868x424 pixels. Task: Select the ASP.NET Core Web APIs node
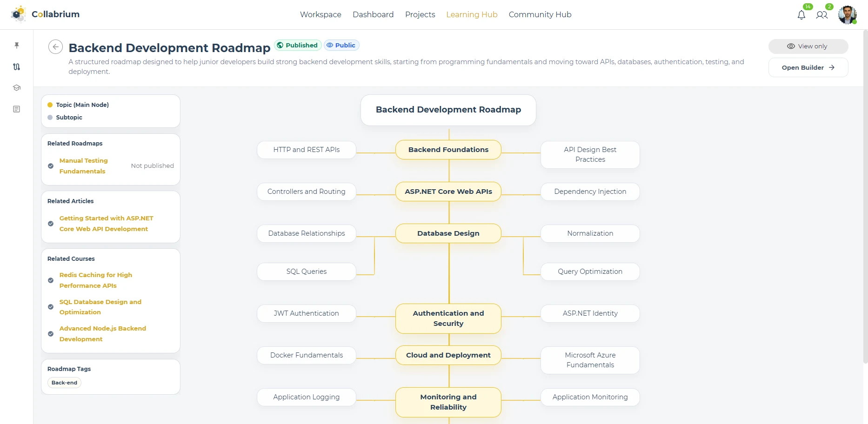click(x=448, y=192)
